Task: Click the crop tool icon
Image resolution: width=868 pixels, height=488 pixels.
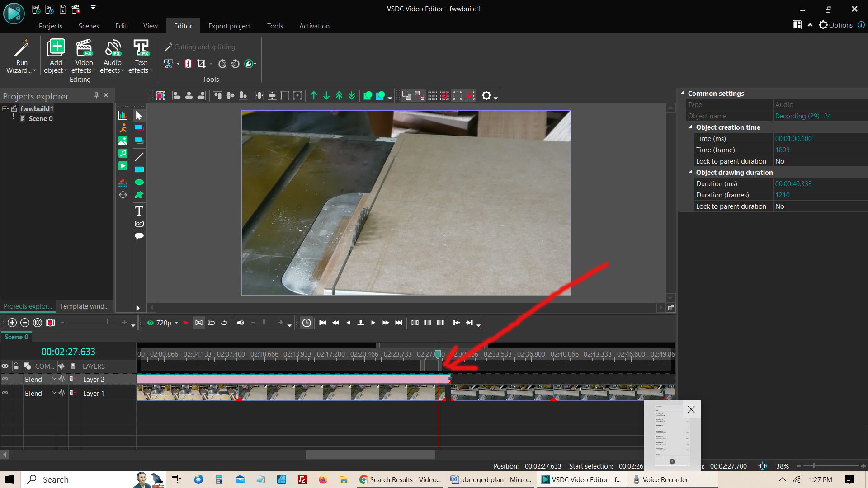Action: 201,64
